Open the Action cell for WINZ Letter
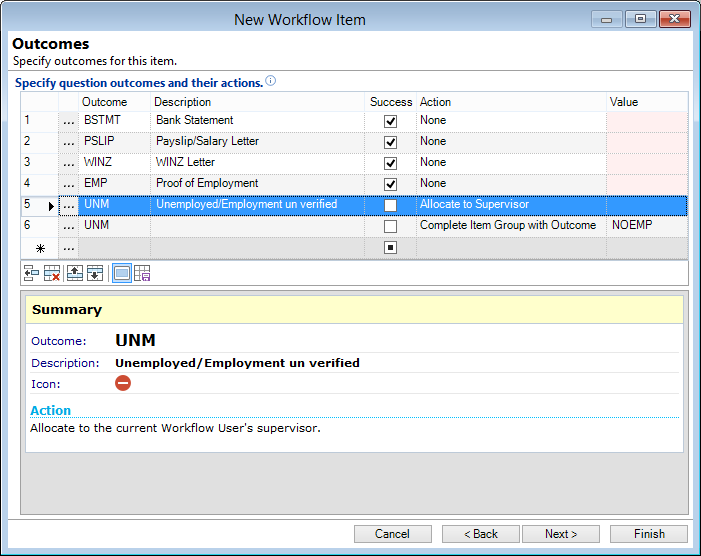This screenshot has width=701, height=556. pyautogui.click(x=511, y=164)
